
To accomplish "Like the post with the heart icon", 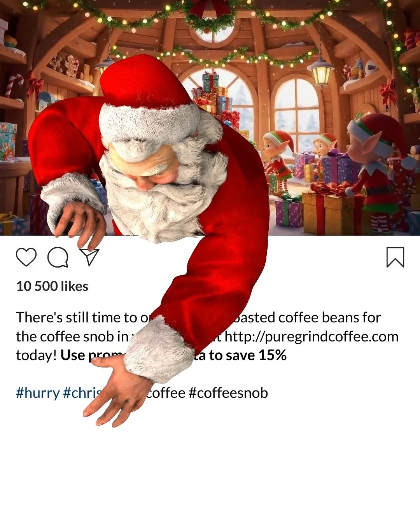I will click(x=26, y=257).
